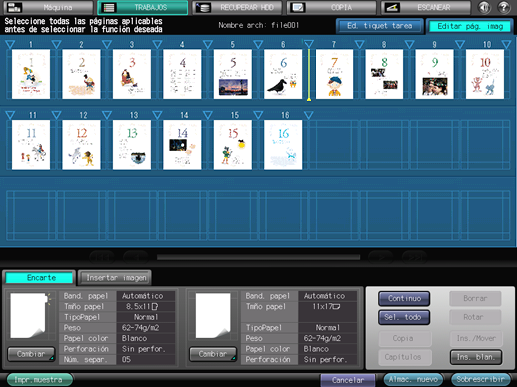Select the insertion marker before page 1
The height and width of the screenshot is (387, 517).
[10, 44]
